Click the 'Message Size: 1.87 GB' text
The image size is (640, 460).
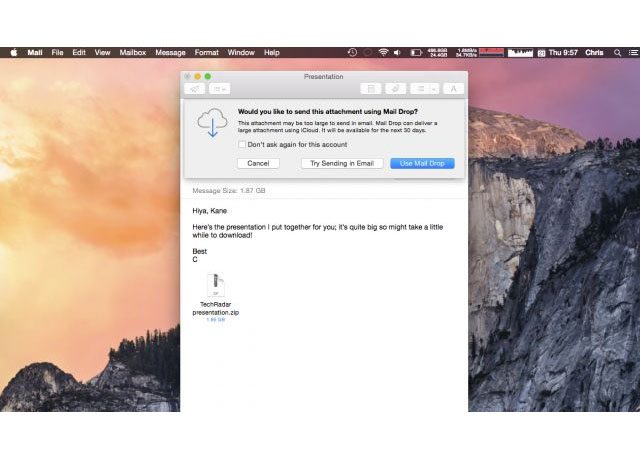229,191
